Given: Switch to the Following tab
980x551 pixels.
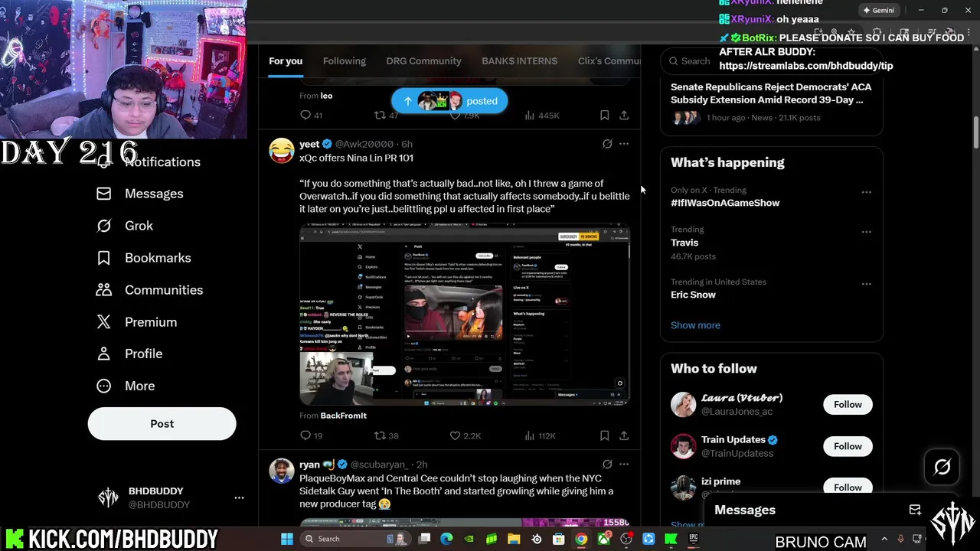Looking at the screenshot, I should (x=345, y=61).
